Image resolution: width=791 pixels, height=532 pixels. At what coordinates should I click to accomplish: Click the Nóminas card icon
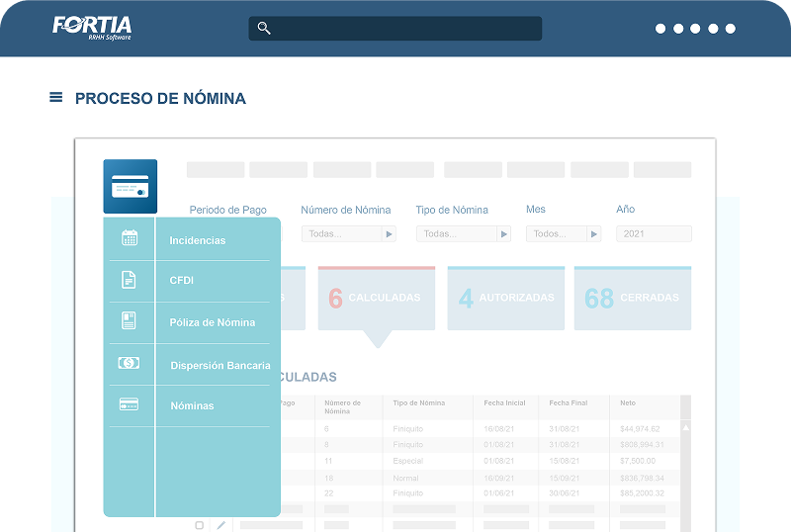(x=130, y=404)
